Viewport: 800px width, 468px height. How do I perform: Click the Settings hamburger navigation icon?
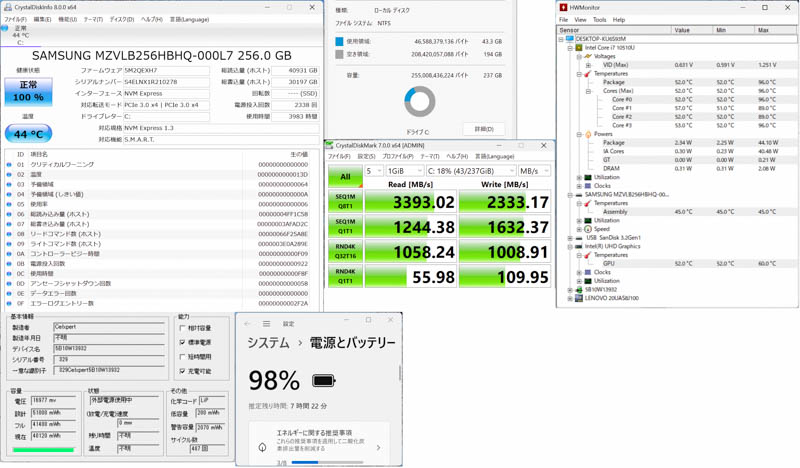(266, 324)
